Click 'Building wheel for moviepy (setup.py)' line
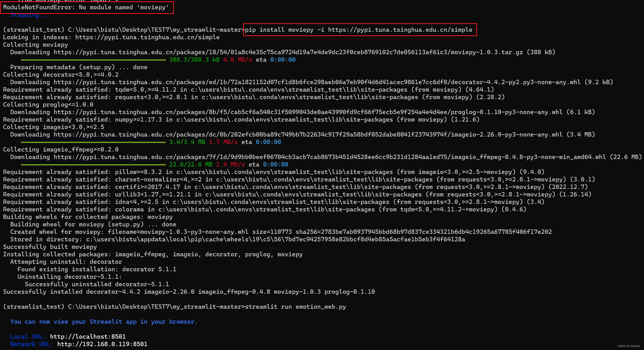644x350 pixels. pyautogui.click(x=93, y=225)
